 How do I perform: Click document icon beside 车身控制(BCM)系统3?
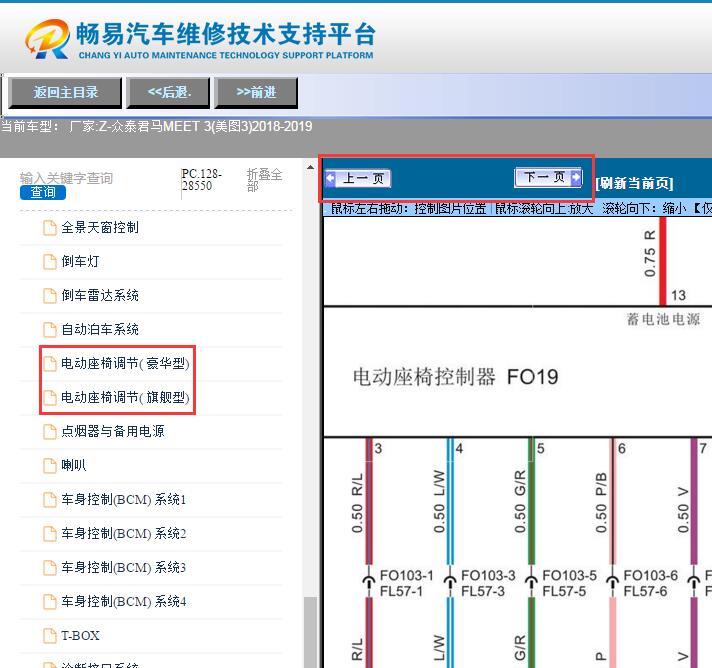(49, 568)
